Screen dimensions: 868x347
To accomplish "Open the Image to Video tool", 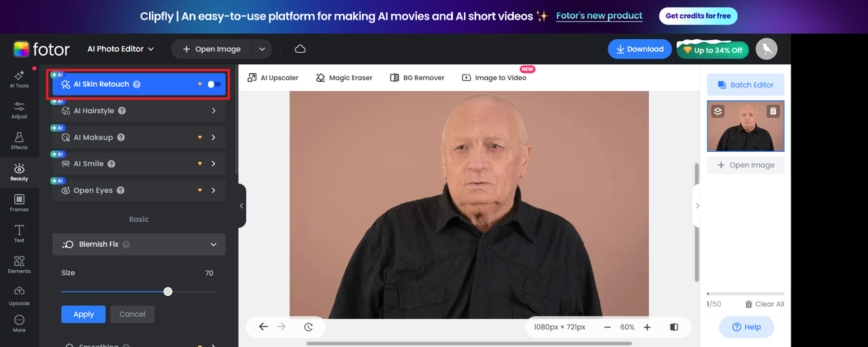I will [x=494, y=78].
